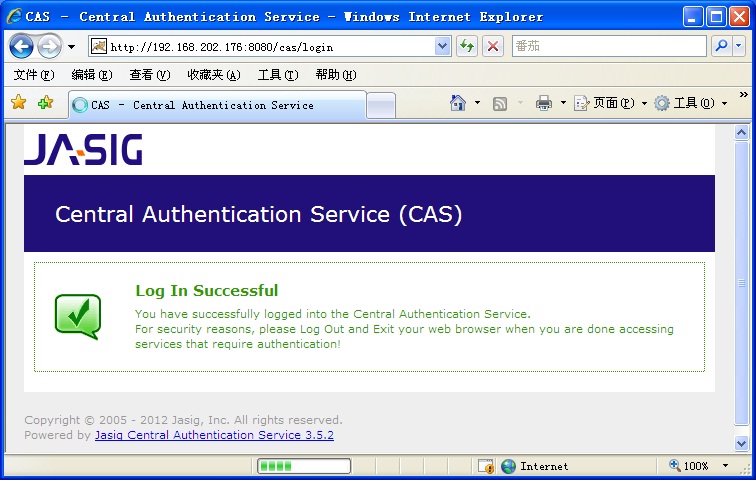Expand the address bar history dropdown
This screenshot has height=480, width=756.
(442, 46)
